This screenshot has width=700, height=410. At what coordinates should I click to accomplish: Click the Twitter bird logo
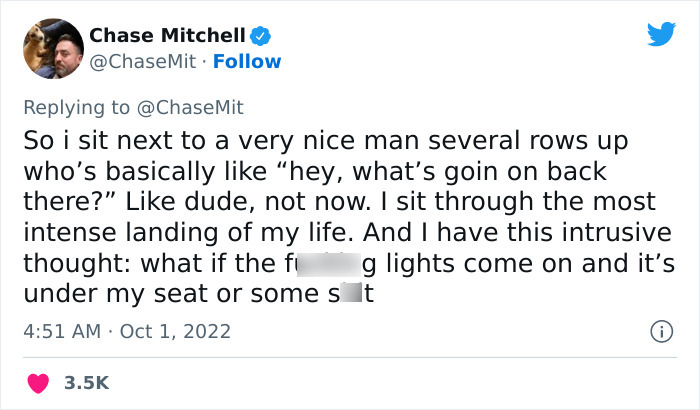(x=661, y=34)
